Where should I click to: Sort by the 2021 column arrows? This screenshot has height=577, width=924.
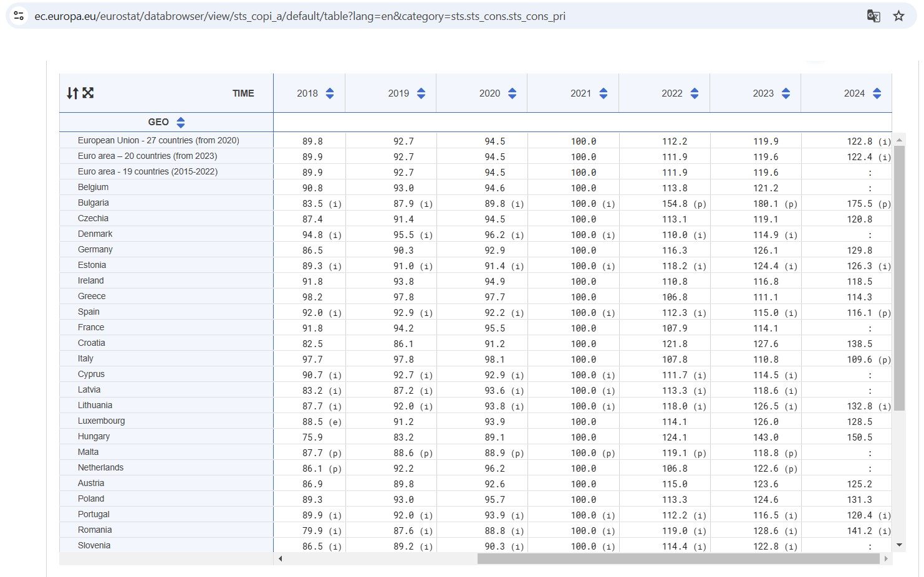pos(604,93)
